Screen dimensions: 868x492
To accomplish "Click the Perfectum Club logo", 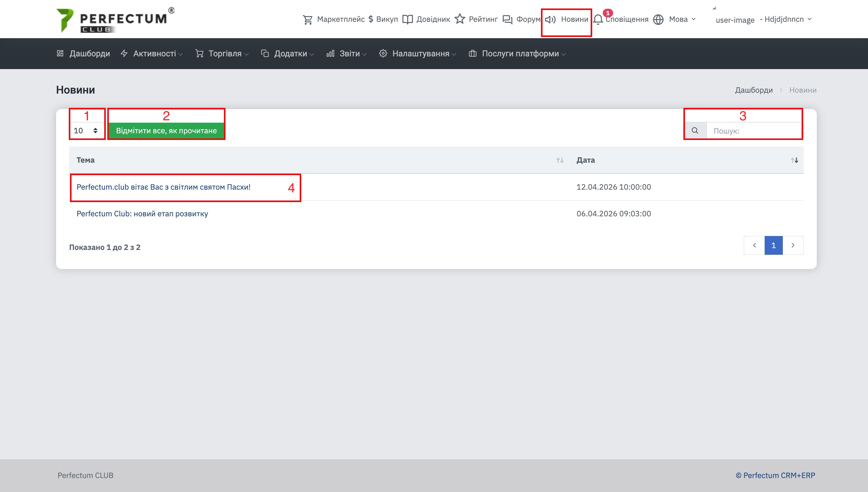I will click(x=115, y=20).
